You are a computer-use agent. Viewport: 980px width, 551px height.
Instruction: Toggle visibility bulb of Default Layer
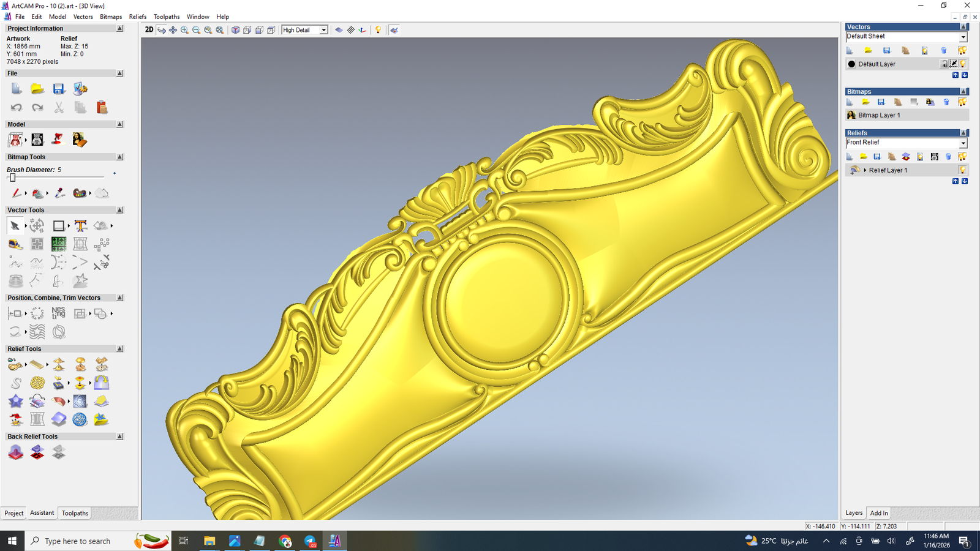[963, 64]
